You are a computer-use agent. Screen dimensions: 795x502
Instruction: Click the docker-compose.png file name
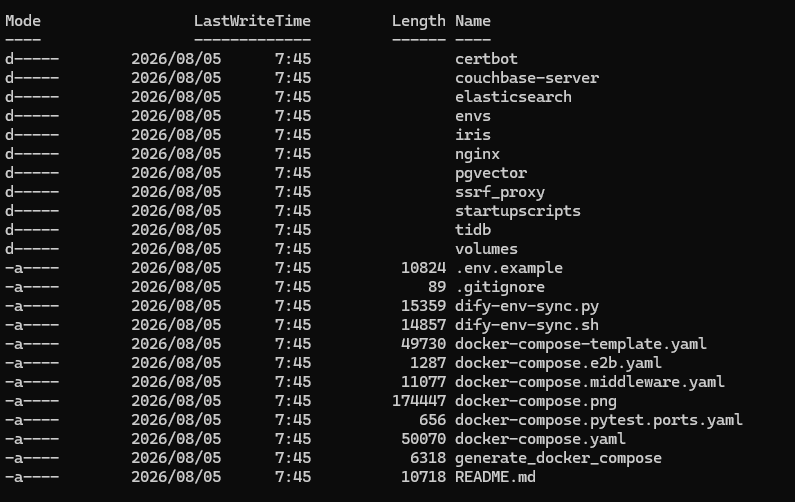tap(536, 401)
